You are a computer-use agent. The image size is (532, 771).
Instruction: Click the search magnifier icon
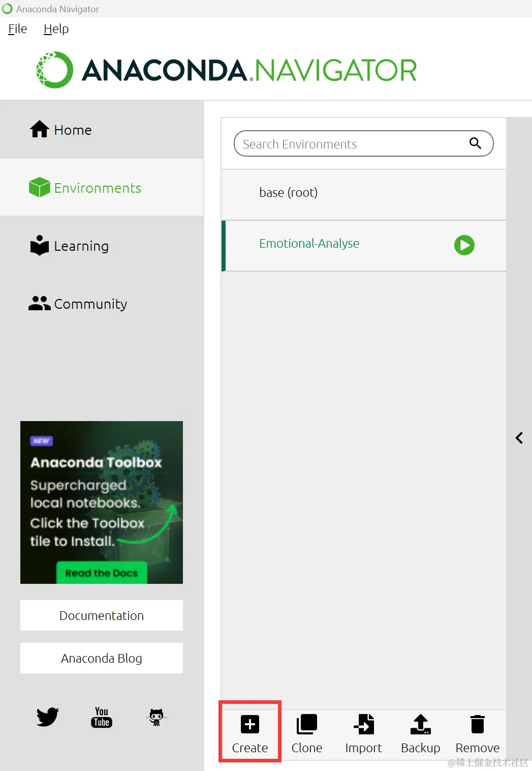[475, 143]
